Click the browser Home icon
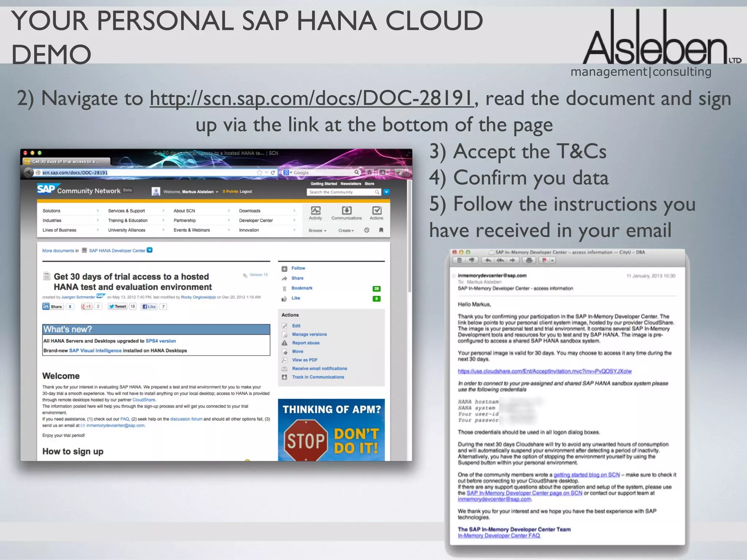The width and height of the screenshot is (747, 560). coord(369,172)
